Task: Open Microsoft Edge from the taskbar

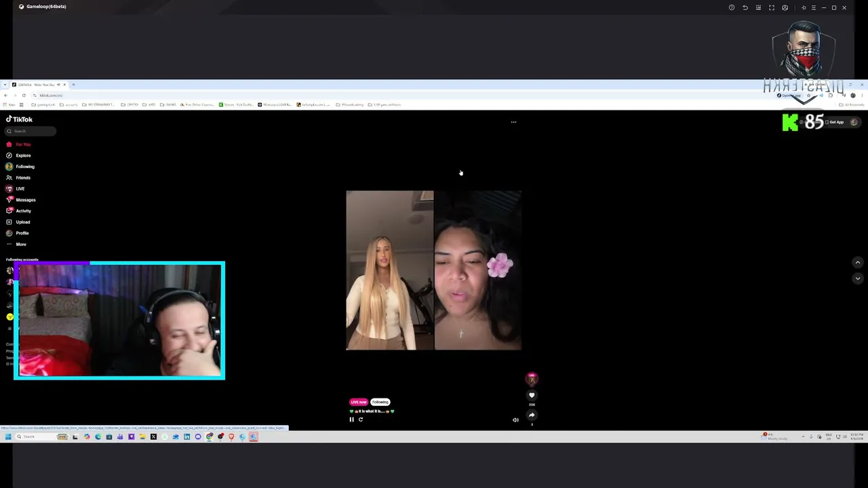Action: tap(98, 437)
